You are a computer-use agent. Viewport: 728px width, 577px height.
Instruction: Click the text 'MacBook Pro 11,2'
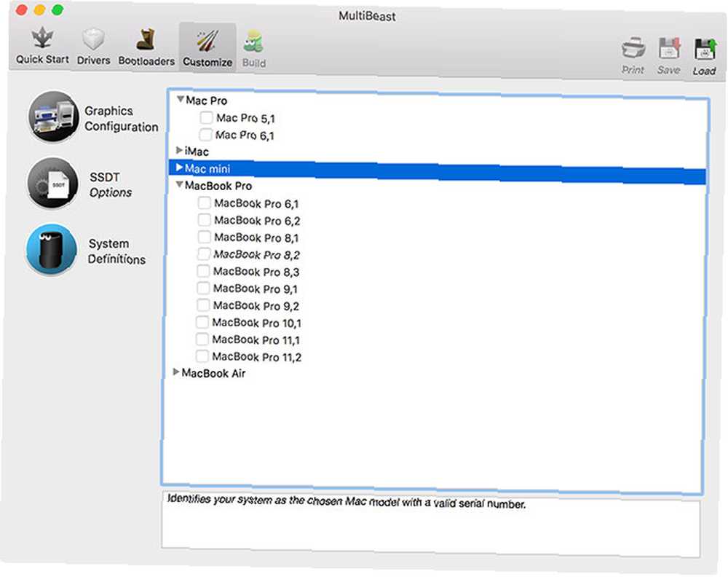pyautogui.click(x=257, y=357)
